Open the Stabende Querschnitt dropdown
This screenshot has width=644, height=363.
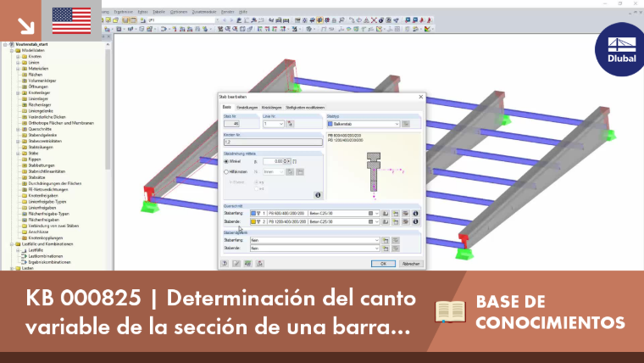376,221
